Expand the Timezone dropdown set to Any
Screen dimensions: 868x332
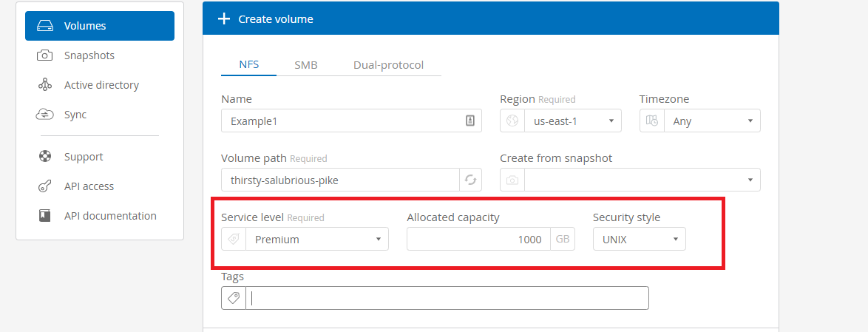pos(712,121)
